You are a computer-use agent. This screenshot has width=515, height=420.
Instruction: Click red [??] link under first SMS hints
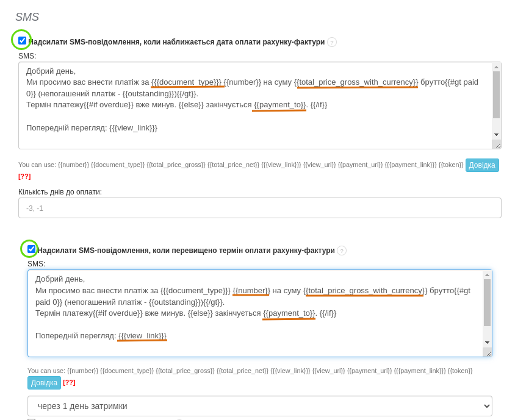24,176
